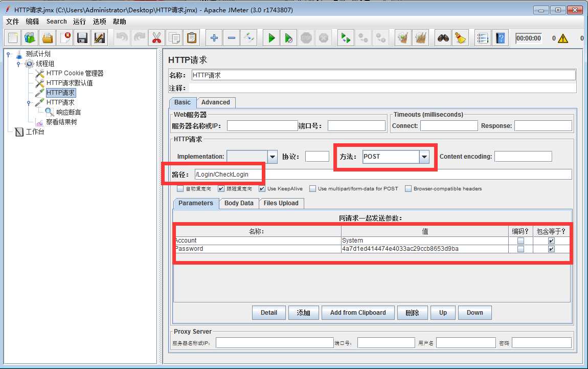Collapse the 线程组 tree node
This screenshot has width=588, height=369.
click(x=18, y=64)
